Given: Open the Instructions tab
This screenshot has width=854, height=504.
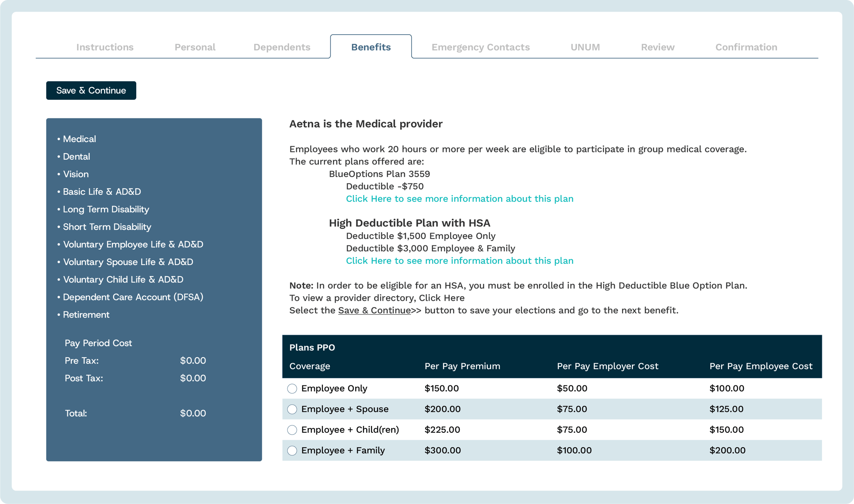Looking at the screenshot, I should point(105,47).
